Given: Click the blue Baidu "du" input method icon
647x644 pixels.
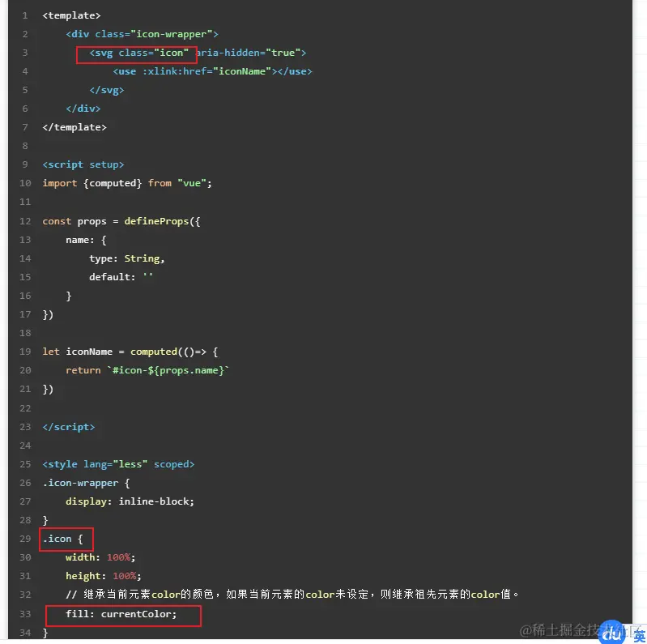Looking at the screenshot, I should (612, 633).
